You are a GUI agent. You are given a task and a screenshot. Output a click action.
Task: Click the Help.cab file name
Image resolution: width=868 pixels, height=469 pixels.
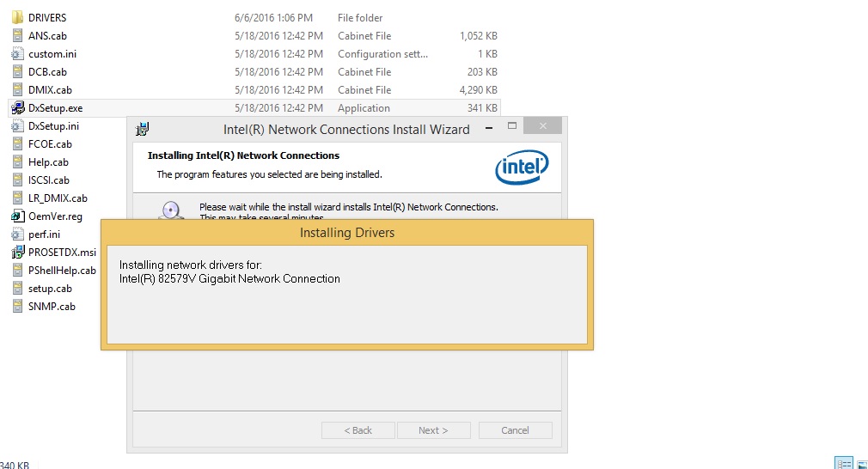pos(48,162)
